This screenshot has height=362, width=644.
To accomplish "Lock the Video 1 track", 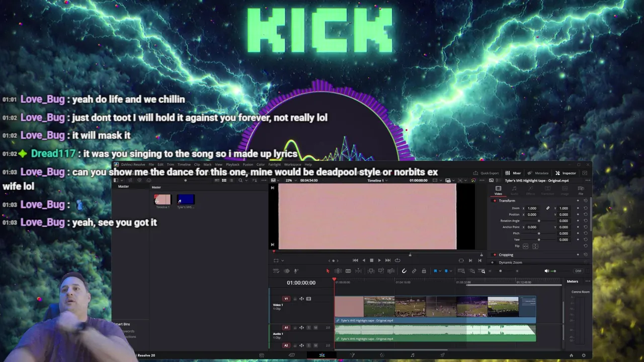I will tap(295, 299).
